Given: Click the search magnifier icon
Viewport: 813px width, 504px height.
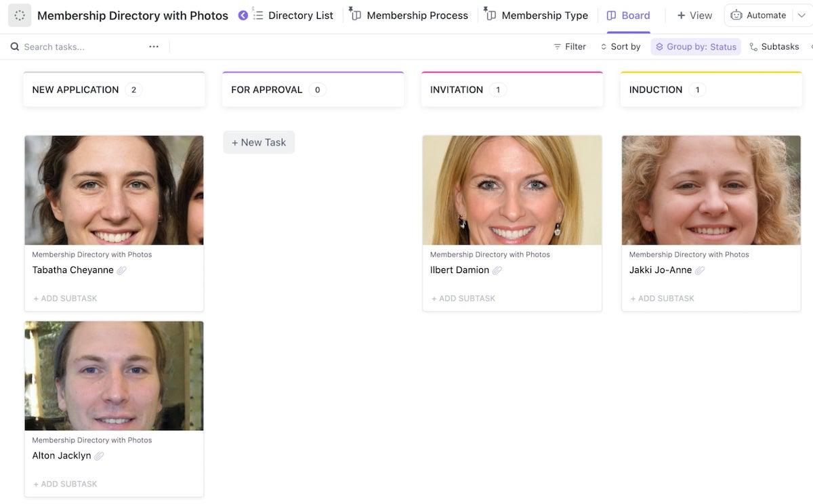Looking at the screenshot, I should click(15, 47).
